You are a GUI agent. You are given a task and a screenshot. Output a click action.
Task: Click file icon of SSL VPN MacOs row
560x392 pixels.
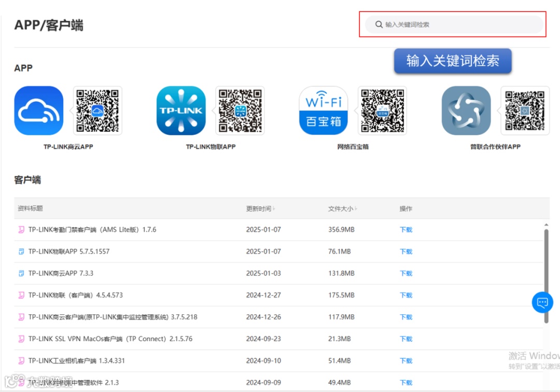pyautogui.click(x=21, y=339)
